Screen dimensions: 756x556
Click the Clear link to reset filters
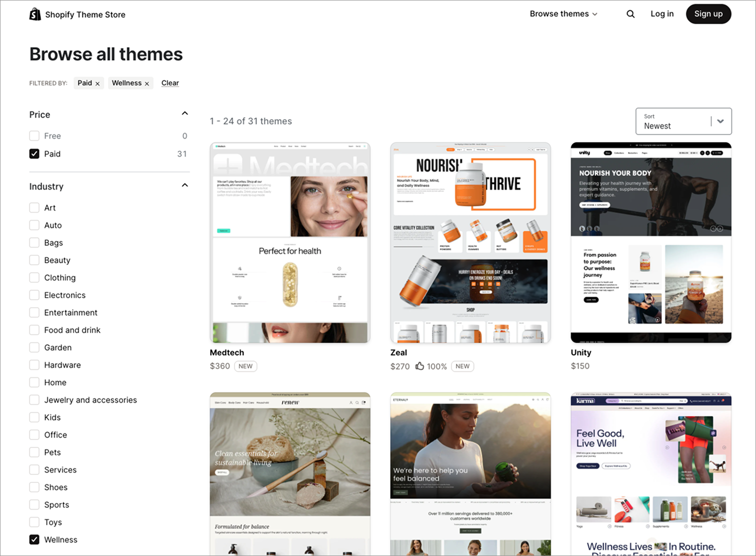(170, 83)
